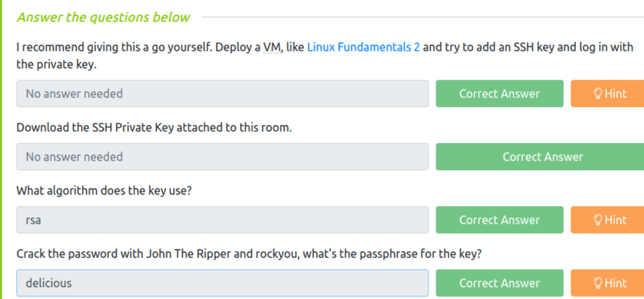644x299 pixels.
Task: Click the "Download the SSH Private Key" question text
Action: click(154, 127)
